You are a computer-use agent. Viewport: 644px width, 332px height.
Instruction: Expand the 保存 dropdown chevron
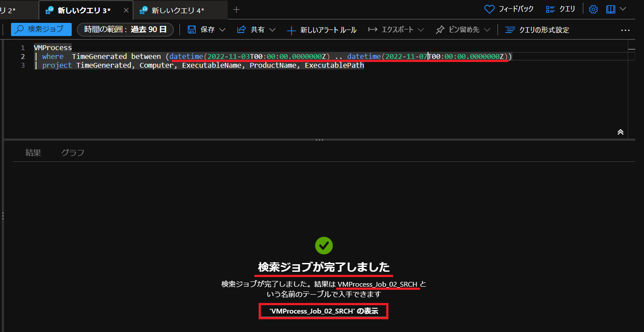click(222, 30)
